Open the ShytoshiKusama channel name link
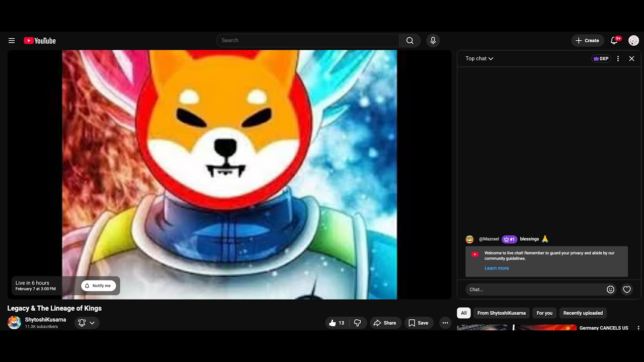 coord(45,320)
